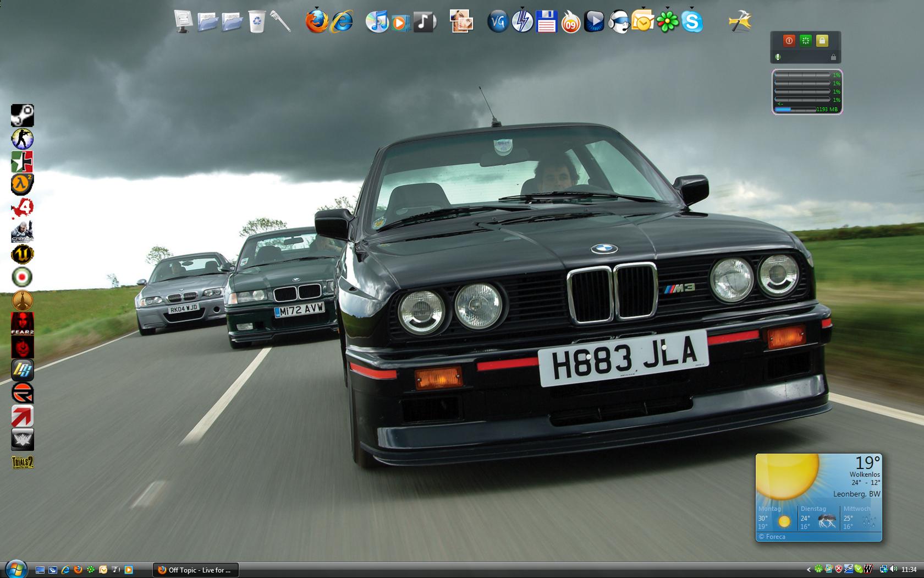Click the blue floppy disk dock icon
Screen dimensions: 924x578
pos(547,21)
